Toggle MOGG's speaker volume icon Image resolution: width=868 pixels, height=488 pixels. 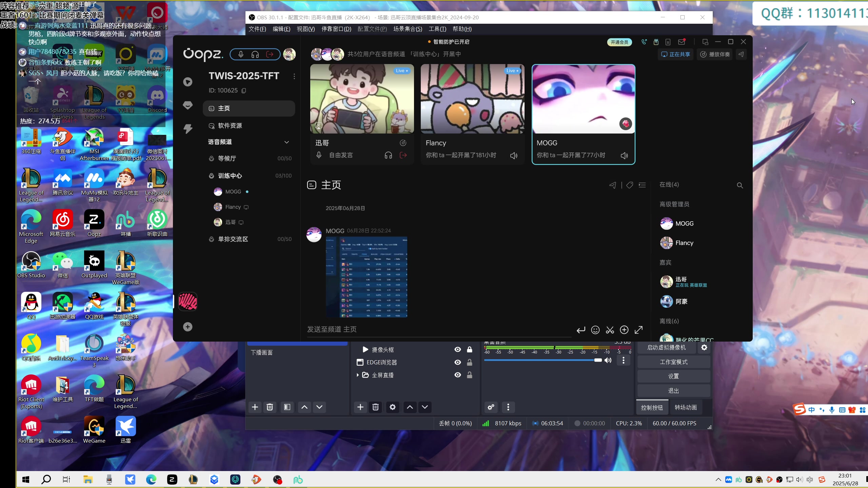[x=624, y=156]
